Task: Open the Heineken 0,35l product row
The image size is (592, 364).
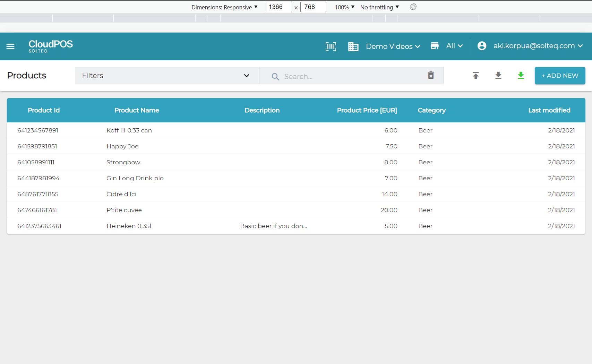Action: pos(129,226)
